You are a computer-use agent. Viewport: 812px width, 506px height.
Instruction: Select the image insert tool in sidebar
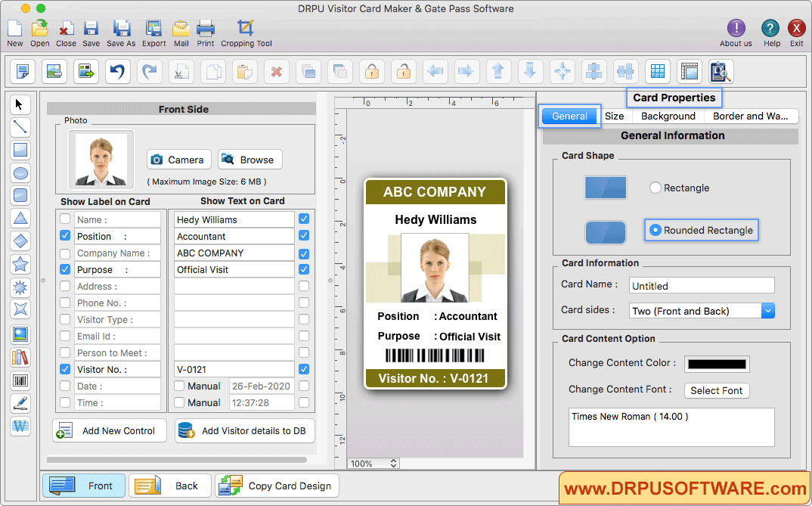click(x=20, y=334)
